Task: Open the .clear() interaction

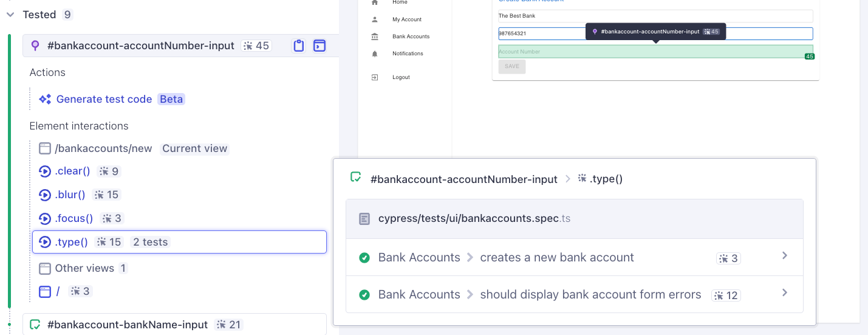Action: pyautogui.click(x=72, y=171)
